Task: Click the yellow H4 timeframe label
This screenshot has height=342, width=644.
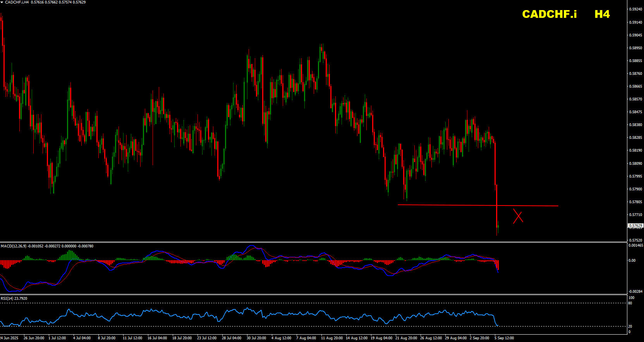Action: (602, 14)
